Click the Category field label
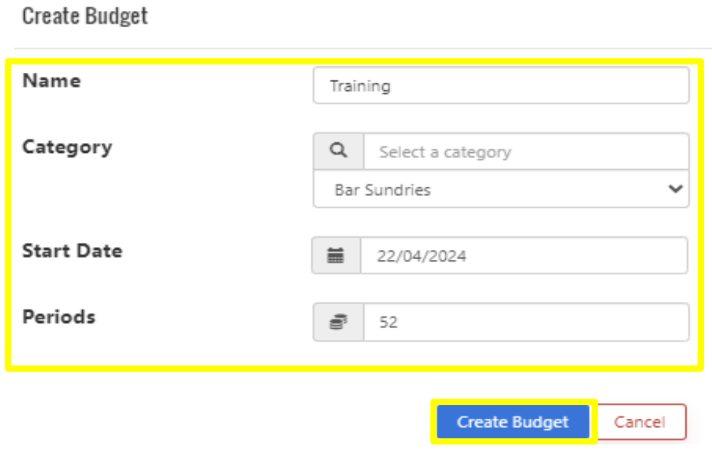Screen dimensions: 712x452 (67, 147)
